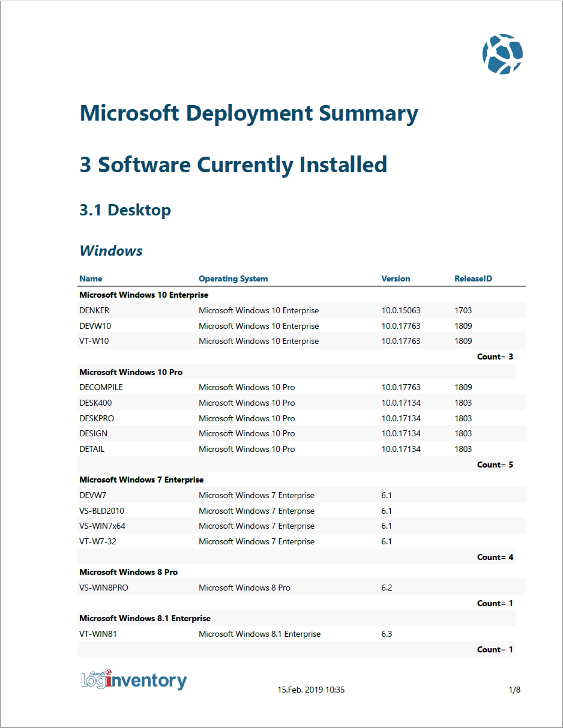Click the operating system cell in the DECOMPILE row
Image resolution: width=563 pixels, height=728 pixels.
(x=247, y=387)
